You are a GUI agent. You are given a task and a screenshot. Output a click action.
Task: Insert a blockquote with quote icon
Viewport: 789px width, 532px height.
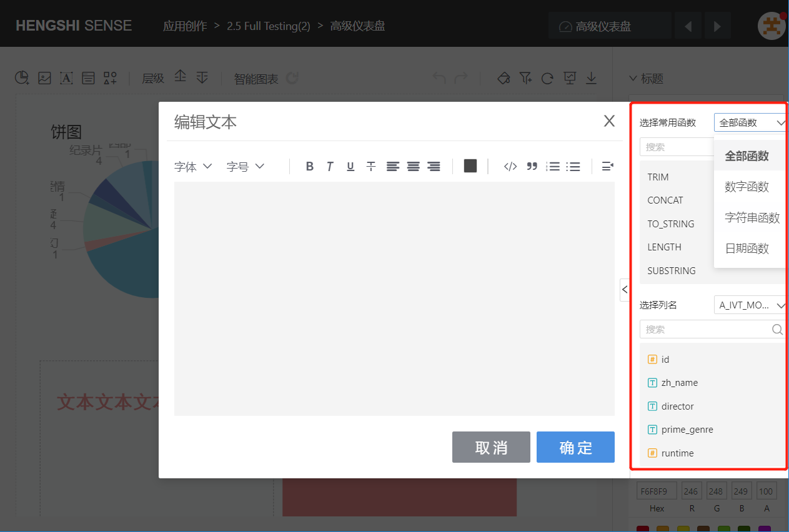point(532,167)
